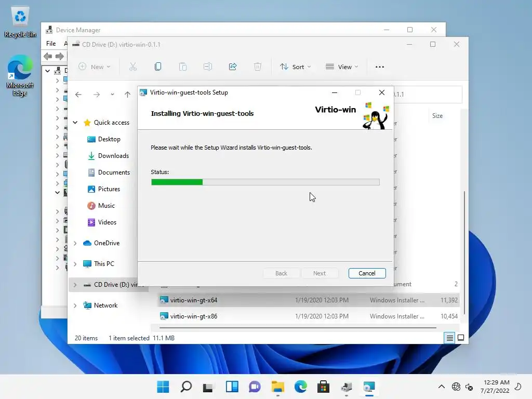Open Videos in Quick access

[x=102, y=222]
